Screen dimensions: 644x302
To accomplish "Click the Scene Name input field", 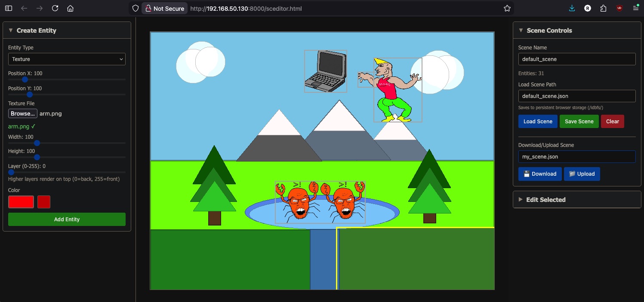I will pyautogui.click(x=577, y=59).
